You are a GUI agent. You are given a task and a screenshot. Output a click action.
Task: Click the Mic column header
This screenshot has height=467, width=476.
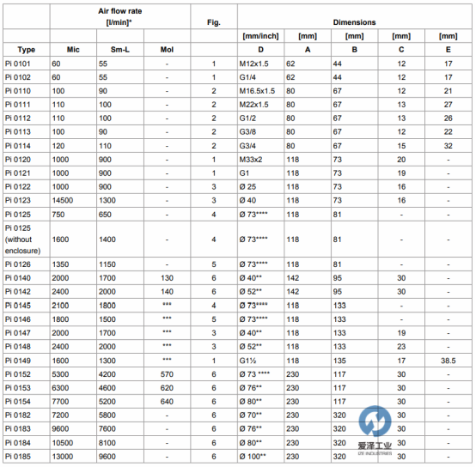(73, 50)
